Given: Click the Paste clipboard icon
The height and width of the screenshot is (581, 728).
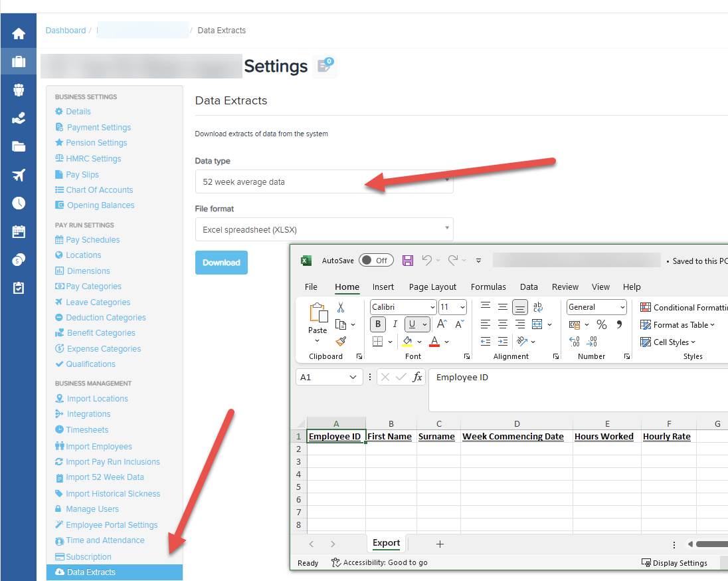Looking at the screenshot, I should point(318,314).
